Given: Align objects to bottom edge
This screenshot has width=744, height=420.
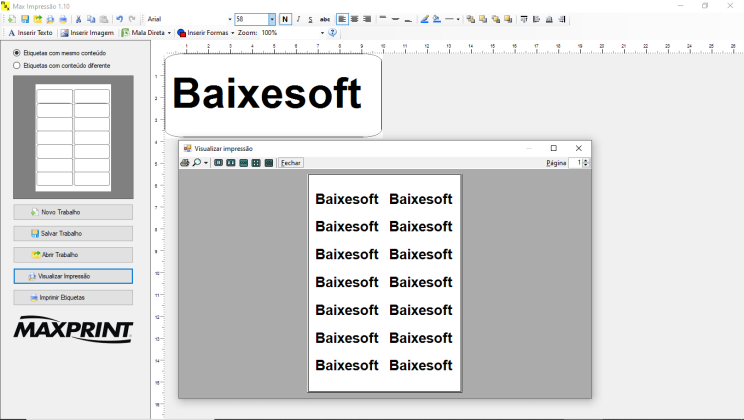Looking at the screenshot, I should click(x=549, y=19).
